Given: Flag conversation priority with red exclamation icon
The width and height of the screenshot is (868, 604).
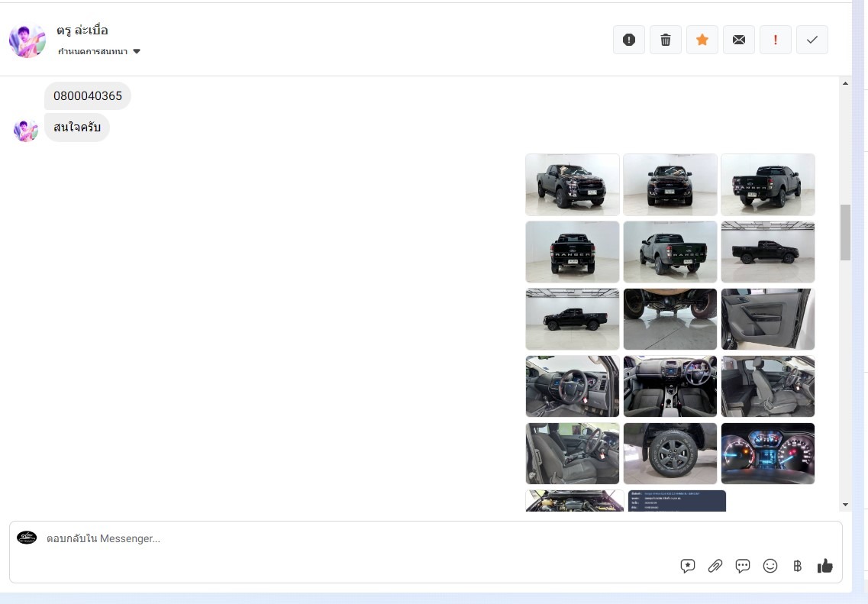Looking at the screenshot, I should [x=775, y=40].
